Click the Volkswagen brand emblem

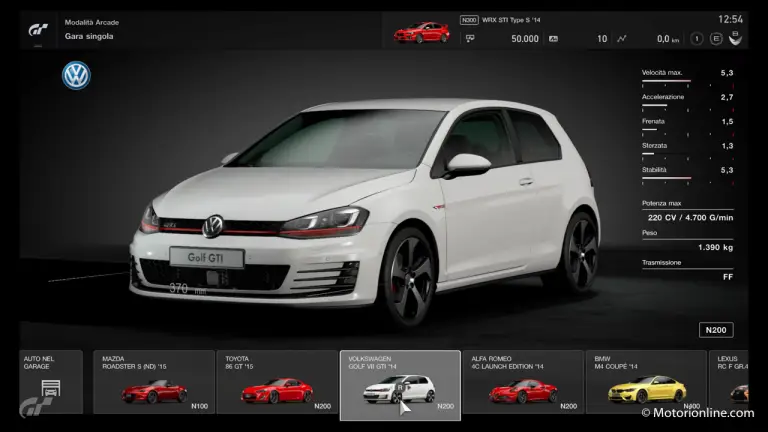click(x=76, y=76)
